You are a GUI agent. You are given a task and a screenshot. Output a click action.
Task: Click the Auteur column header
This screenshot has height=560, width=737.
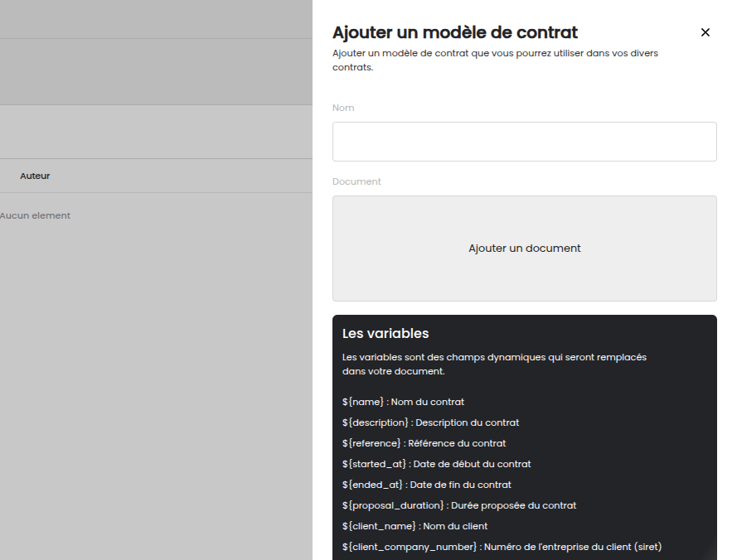(35, 176)
